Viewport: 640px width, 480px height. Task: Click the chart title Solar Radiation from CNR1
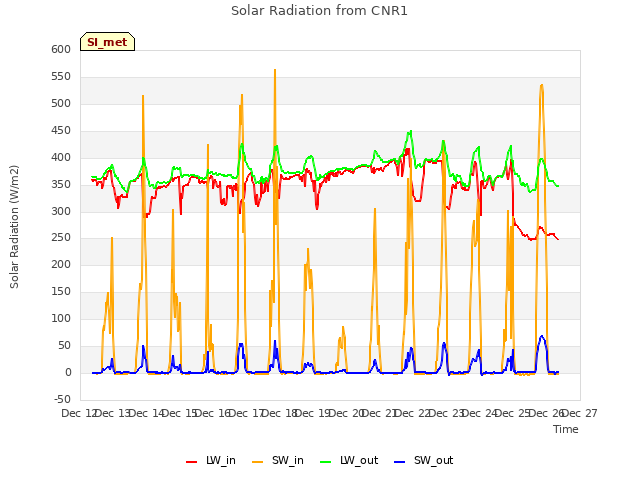(x=319, y=11)
